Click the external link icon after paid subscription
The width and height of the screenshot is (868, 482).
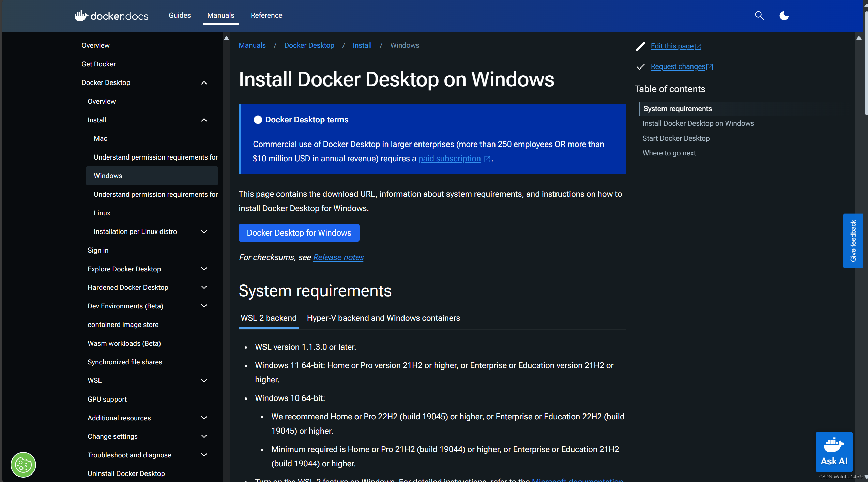[x=487, y=159]
